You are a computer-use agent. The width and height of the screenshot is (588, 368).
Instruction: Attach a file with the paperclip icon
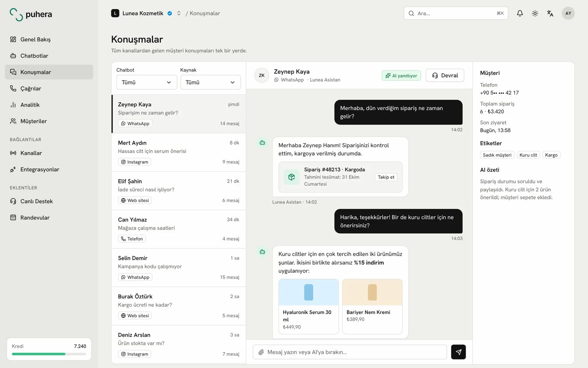click(x=261, y=352)
